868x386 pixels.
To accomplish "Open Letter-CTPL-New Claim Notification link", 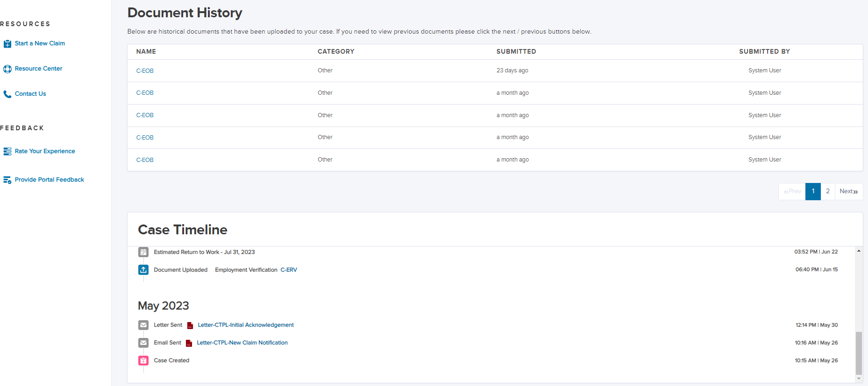I will [x=242, y=343].
